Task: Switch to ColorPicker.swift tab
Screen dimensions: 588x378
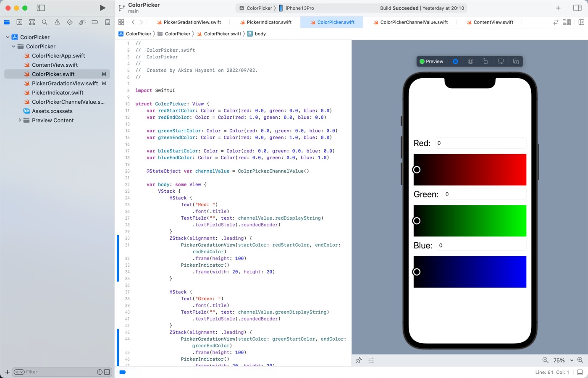Action: pyautogui.click(x=332, y=22)
